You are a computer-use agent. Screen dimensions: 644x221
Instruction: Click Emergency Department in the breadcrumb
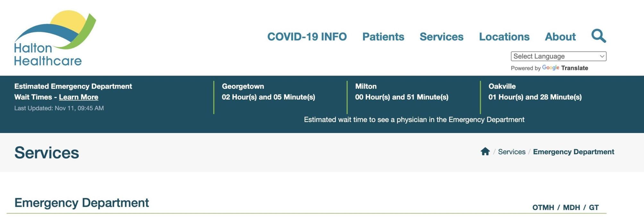coord(573,151)
